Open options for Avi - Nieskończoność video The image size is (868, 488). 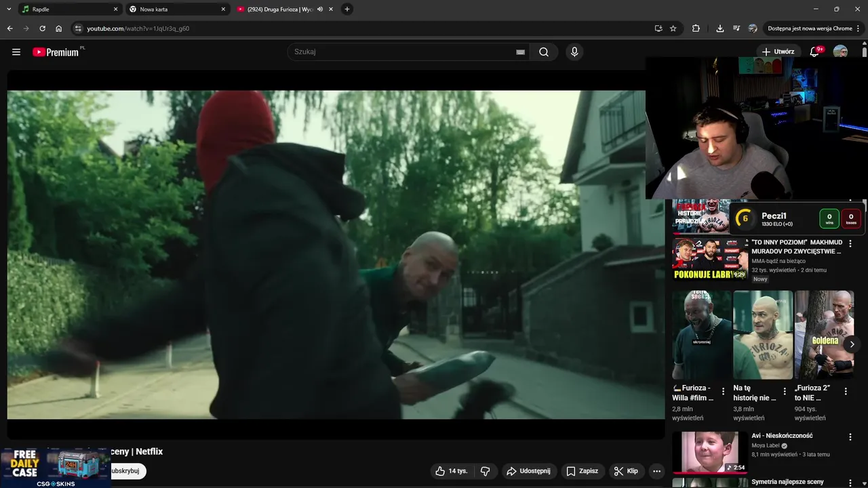[x=850, y=438]
